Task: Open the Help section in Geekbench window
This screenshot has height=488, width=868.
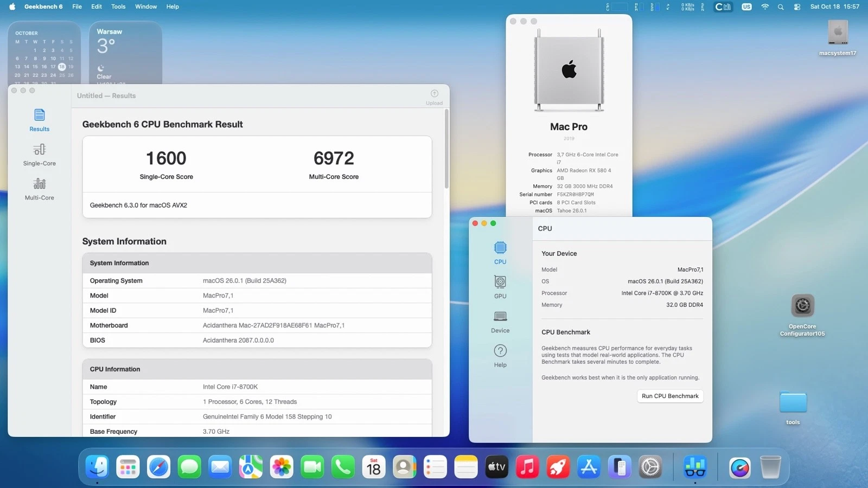Action: click(500, 356)
